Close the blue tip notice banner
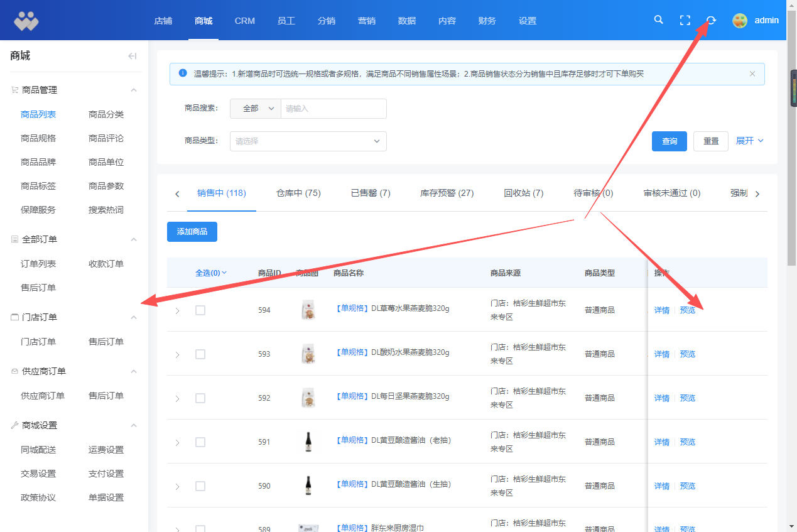This screenshot has width=797, height=532. [752, 73]
